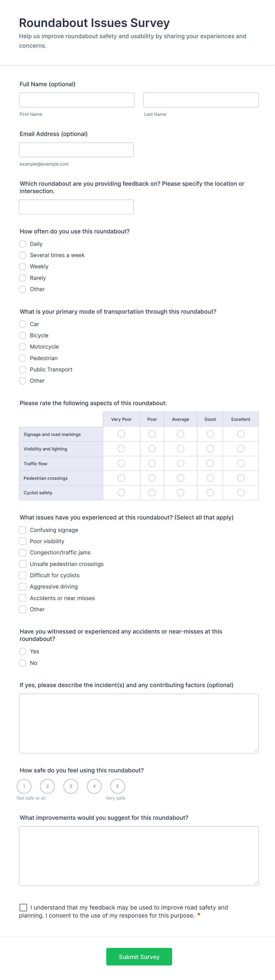Select 'Daily' for roundabout usage frequency
The height and width of the screenshot is (980, 275).
pyautogui.click(x=22, y=244)
